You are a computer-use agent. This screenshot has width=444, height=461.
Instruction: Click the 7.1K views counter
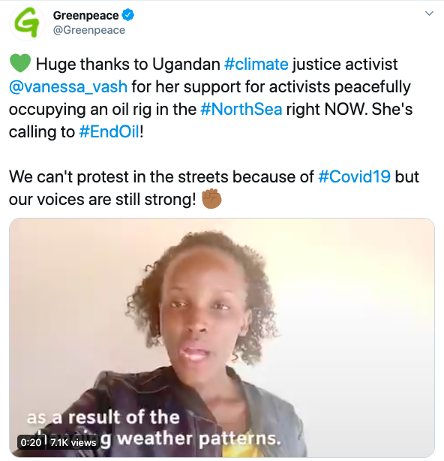pos(73,442)
